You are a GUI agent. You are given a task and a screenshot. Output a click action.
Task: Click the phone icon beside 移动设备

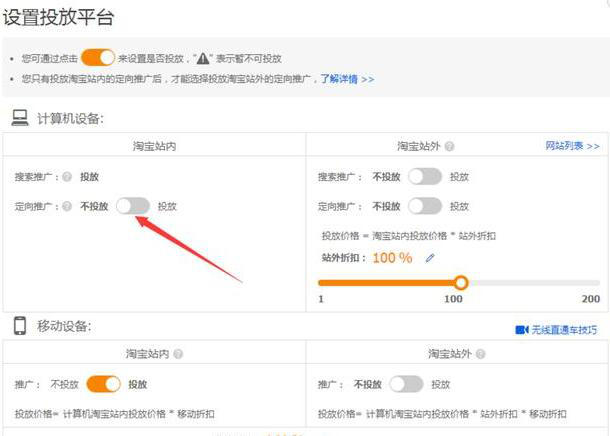[x=20, y=326]
